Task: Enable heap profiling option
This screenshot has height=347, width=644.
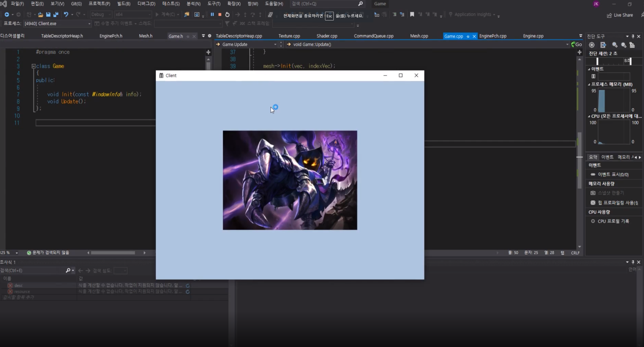Action: point(614,203)
